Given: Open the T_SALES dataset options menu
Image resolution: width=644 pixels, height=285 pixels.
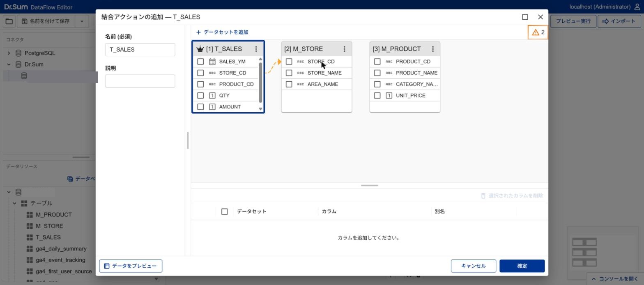Looking at the screenshot, I should [x=256, y=49].
